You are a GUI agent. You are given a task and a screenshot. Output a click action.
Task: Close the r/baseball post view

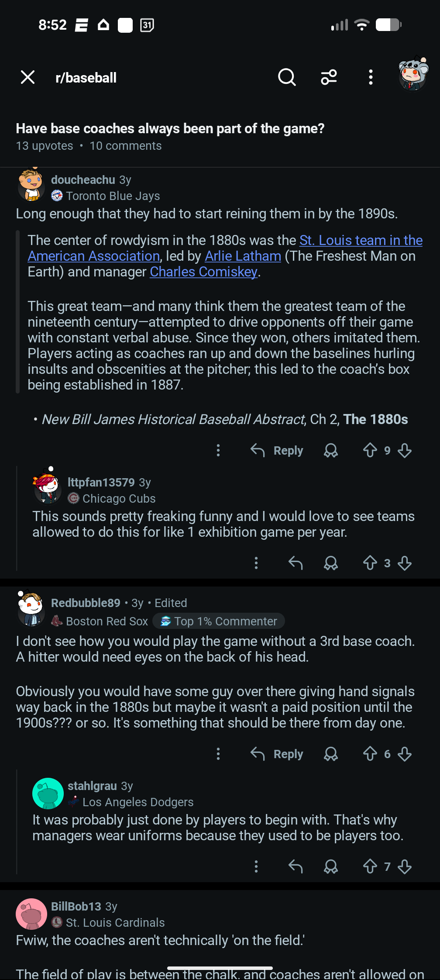tap(28, 77)
